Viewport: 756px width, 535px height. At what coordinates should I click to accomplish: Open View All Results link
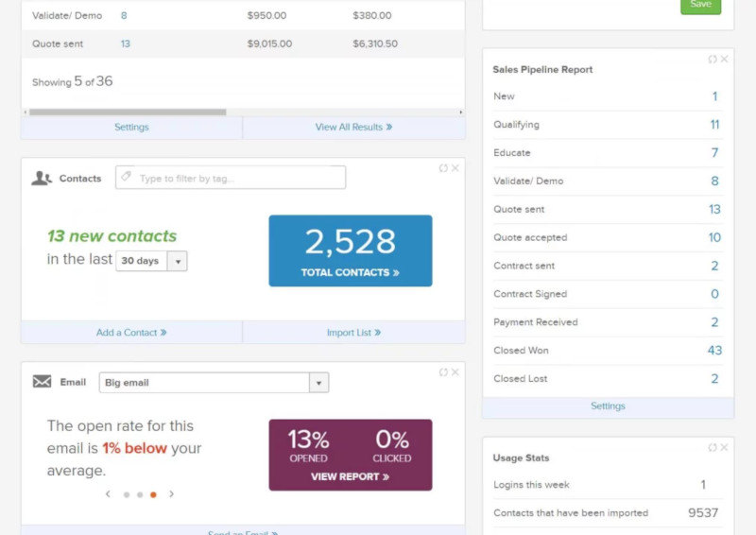tap(353, 127)
